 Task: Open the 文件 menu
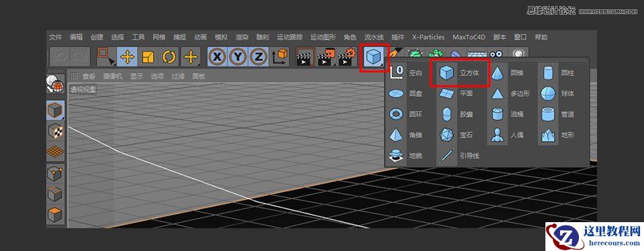[x=56, y=37]
